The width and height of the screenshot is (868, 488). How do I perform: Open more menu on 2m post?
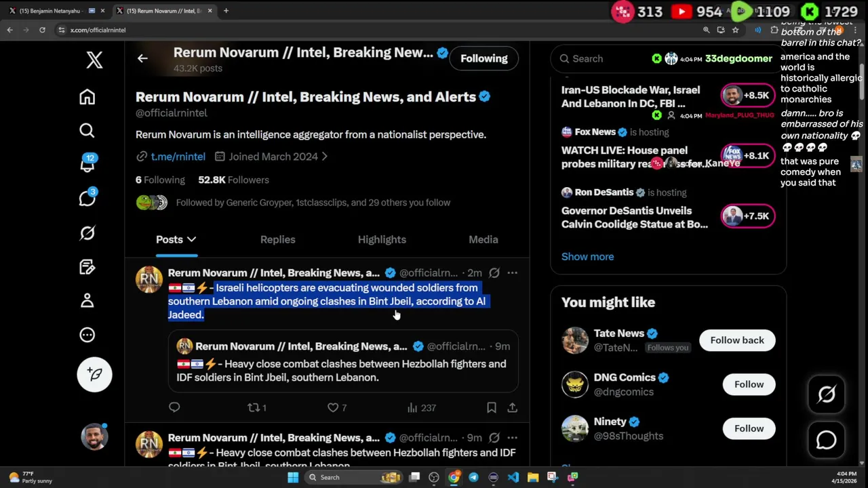click(x=512, y=273)
